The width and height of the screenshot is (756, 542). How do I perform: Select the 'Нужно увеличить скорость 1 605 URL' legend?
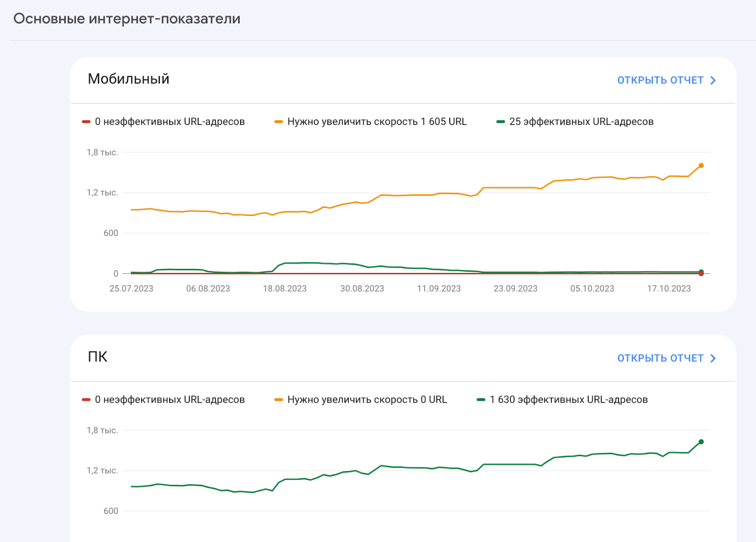coord(377,122)
